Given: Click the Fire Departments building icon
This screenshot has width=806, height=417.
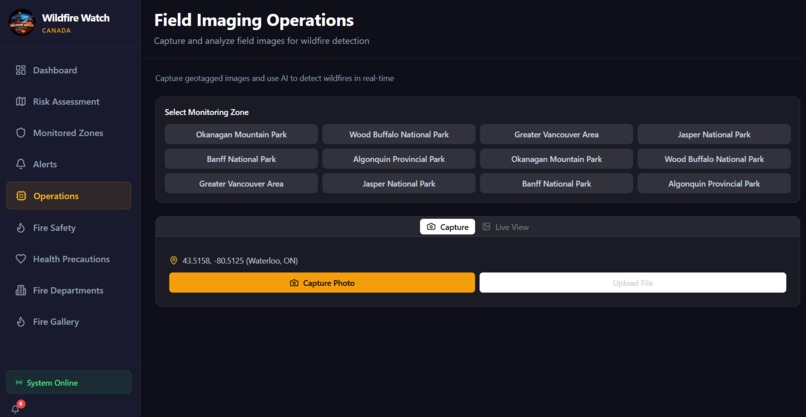Looking at the screenshot, I should [x=21, y=291].
